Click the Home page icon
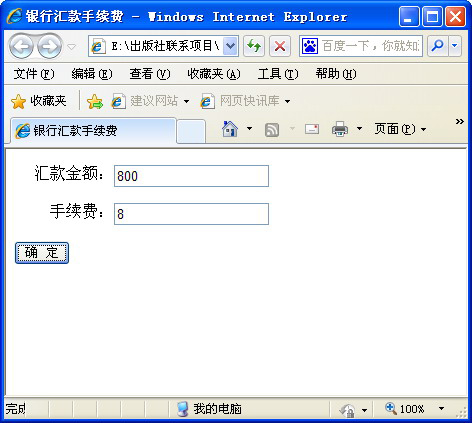The image size is (472, 423). tap(230, 129)
